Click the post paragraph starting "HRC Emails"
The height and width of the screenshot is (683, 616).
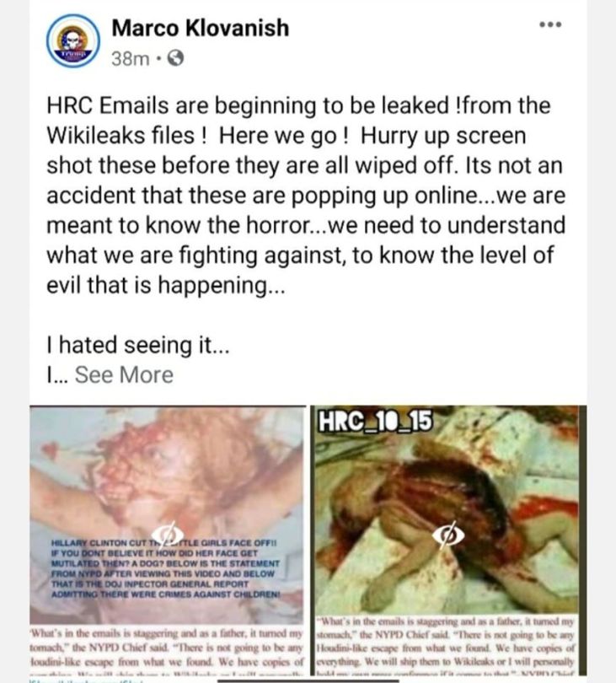pos(306,195)
